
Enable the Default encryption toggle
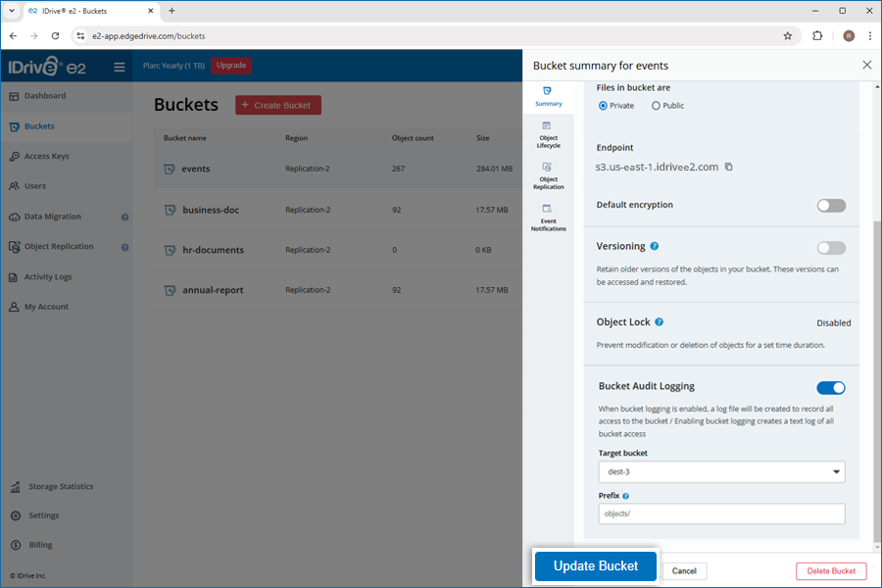[830, 206]
